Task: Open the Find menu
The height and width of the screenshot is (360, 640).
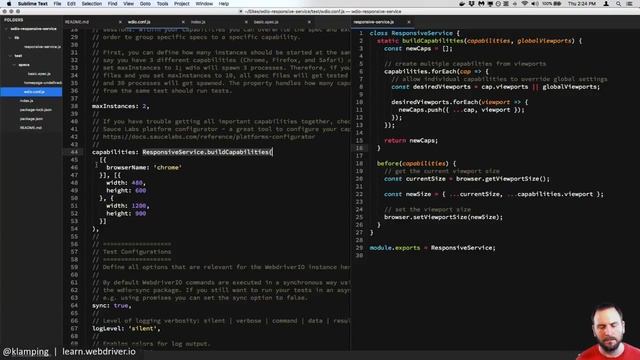Action: click(112, 4)
